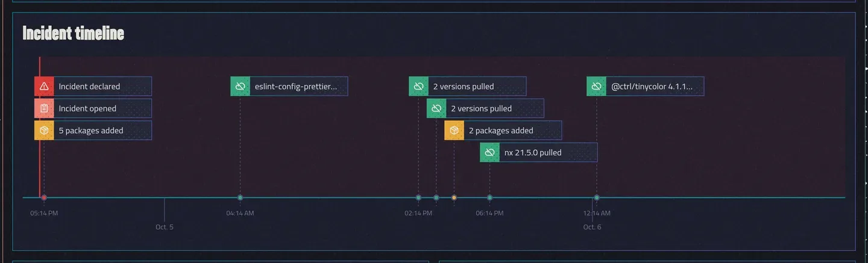Select the timeline dot at 04:14 AM

[x=240, y=197]
